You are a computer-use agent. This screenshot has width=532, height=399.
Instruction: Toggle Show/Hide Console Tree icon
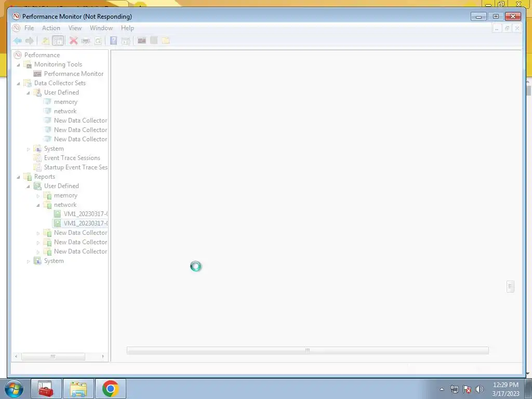(x=58, y=41)
